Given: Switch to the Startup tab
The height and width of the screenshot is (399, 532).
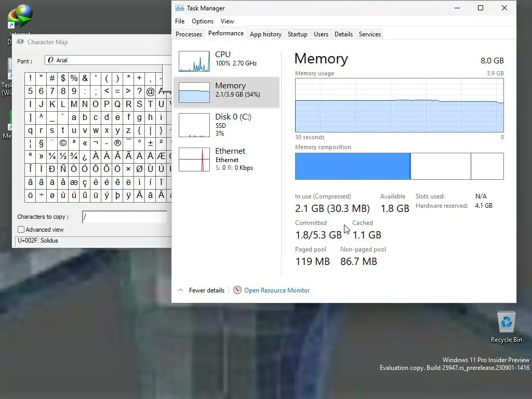Looking at the screenshot, I should [x=298, y=34].
